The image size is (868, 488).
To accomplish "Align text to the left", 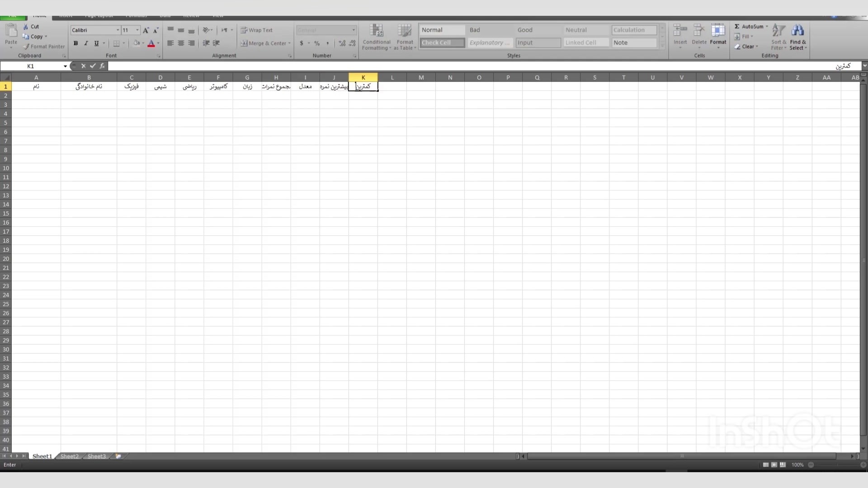I will pyautogui.click(x=170, y=43).
